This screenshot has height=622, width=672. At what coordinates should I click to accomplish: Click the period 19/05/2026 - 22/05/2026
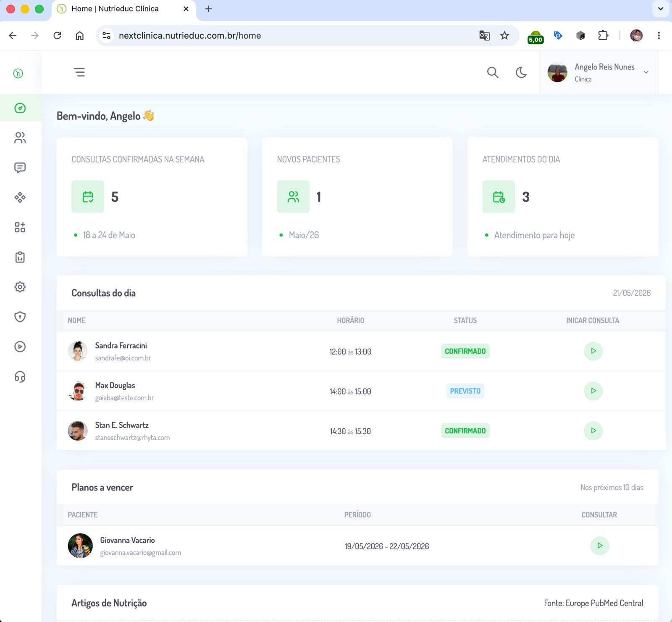pos(387,546)
